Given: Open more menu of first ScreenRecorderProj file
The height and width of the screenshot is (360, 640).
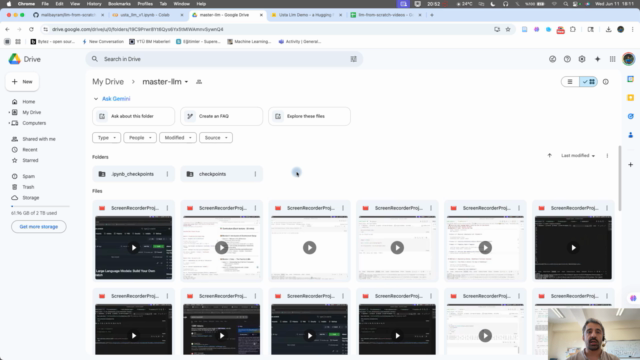Looking at the screenshot, I should (167, 208).
